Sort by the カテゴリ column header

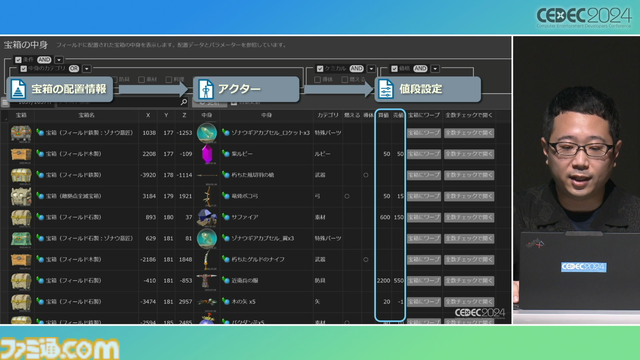[328, 116]
